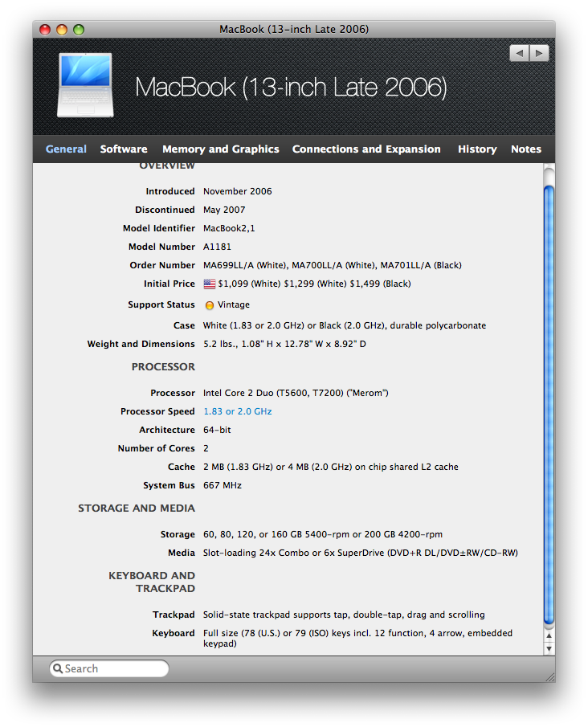Image resolution: width=588 pixels, height=727 pixels.
Task: Go to next model with right arrow
Action: pos(539,53)
